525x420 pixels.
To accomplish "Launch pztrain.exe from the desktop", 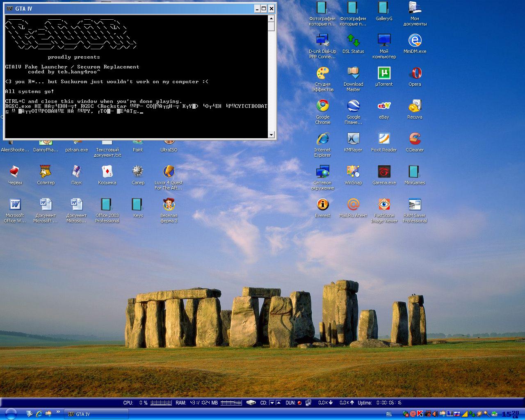I will click(x=76, y=146).
